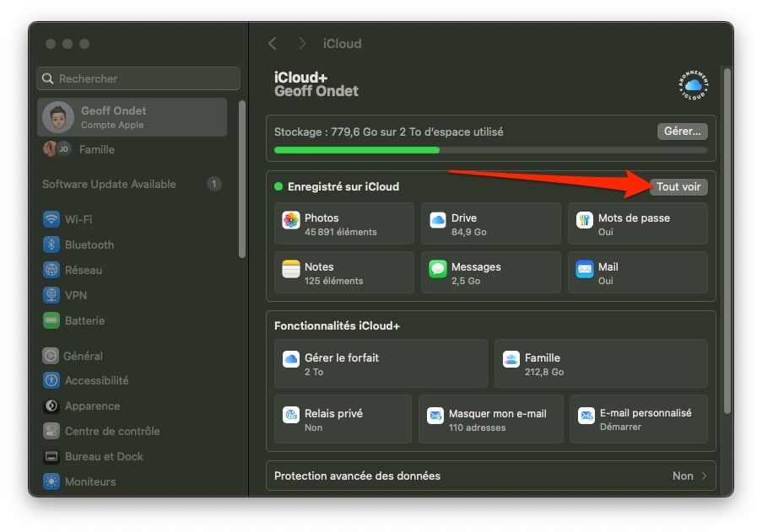Click "212,8 Go" under Famille
This screenshot has height=532, width=762.
point(544,372)
